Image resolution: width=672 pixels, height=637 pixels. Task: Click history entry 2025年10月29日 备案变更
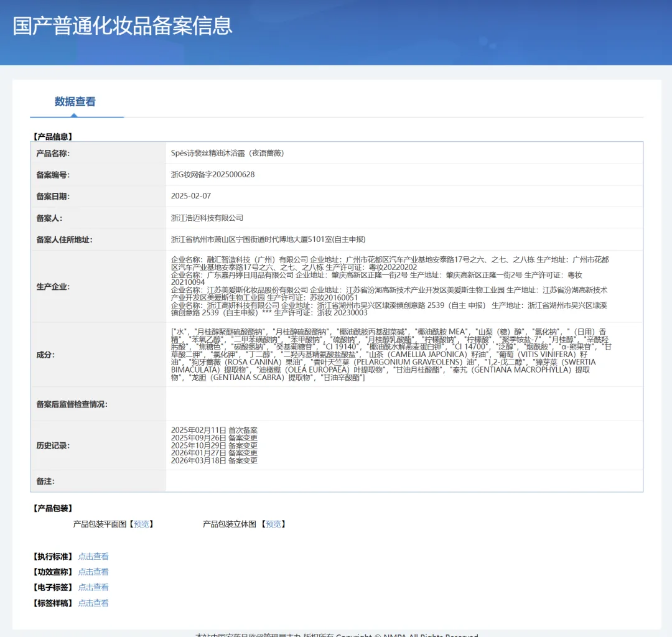pos(214,445)
